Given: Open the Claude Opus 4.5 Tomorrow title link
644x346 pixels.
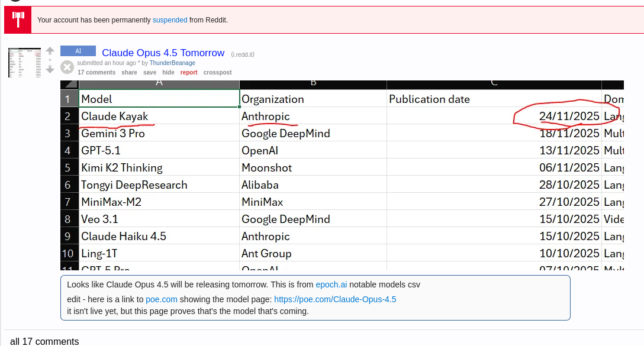Looking at the screenshot, I should tap(163, 53).
